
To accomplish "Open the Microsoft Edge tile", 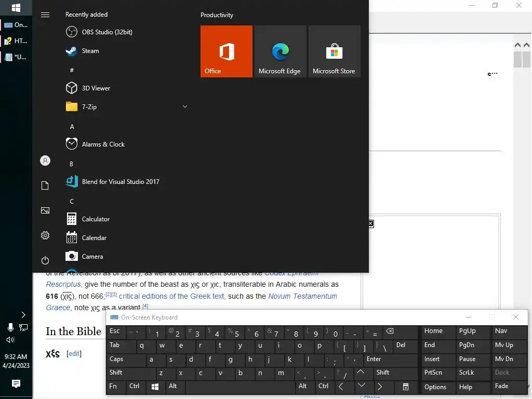I will [x=280, y=51].
